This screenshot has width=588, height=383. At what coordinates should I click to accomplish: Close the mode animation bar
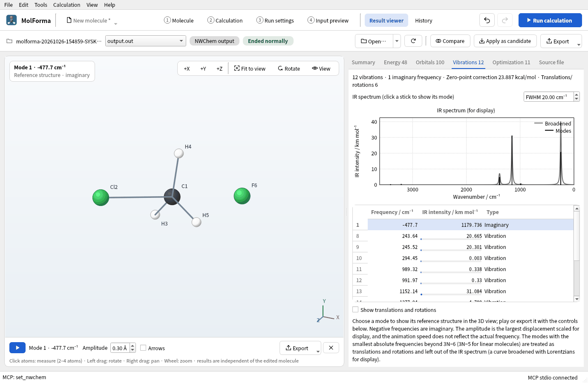(331, 348)
